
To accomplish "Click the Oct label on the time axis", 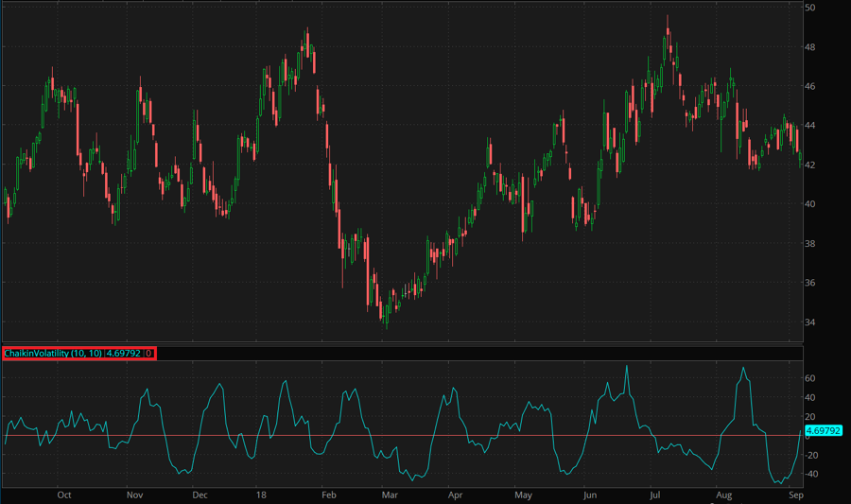I will 64,495.
